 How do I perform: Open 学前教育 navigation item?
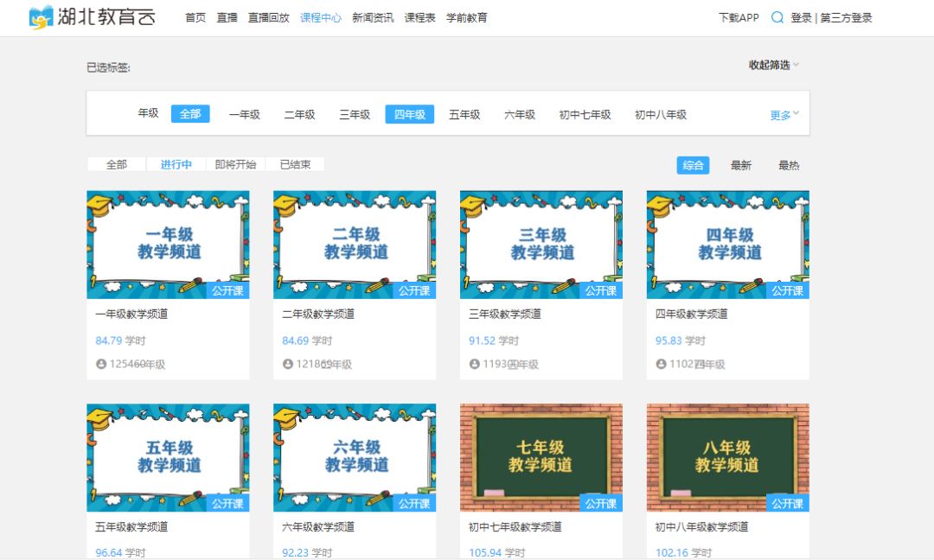466,18
